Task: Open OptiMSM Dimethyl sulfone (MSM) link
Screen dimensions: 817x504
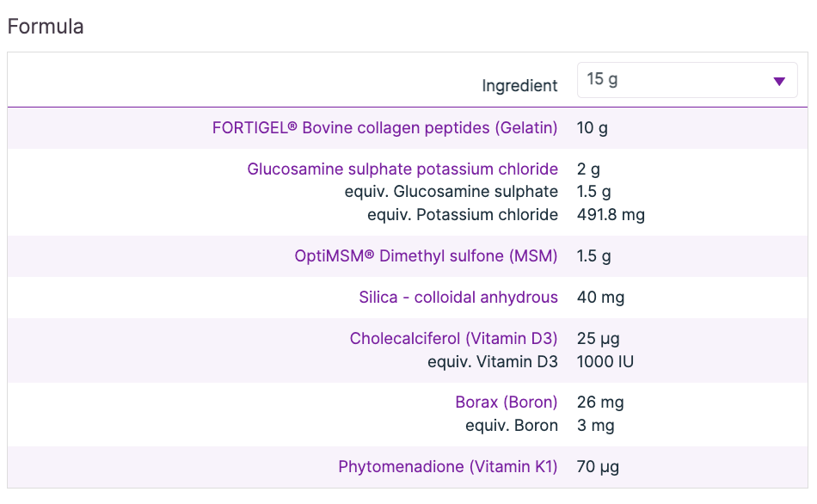Action: [426, 256]
